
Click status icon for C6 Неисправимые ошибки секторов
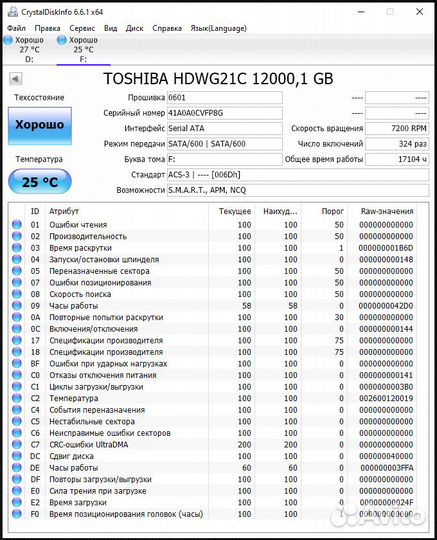[17, 433]
